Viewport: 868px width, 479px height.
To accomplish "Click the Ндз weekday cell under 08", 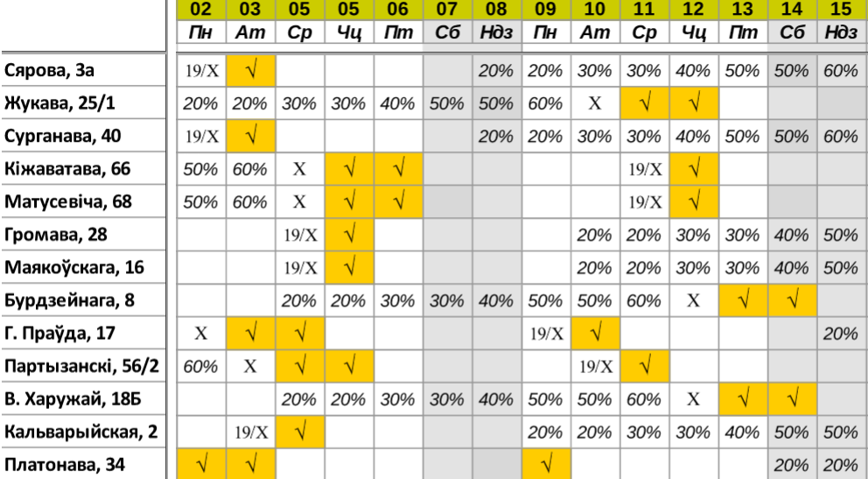I will click(495, 32).
